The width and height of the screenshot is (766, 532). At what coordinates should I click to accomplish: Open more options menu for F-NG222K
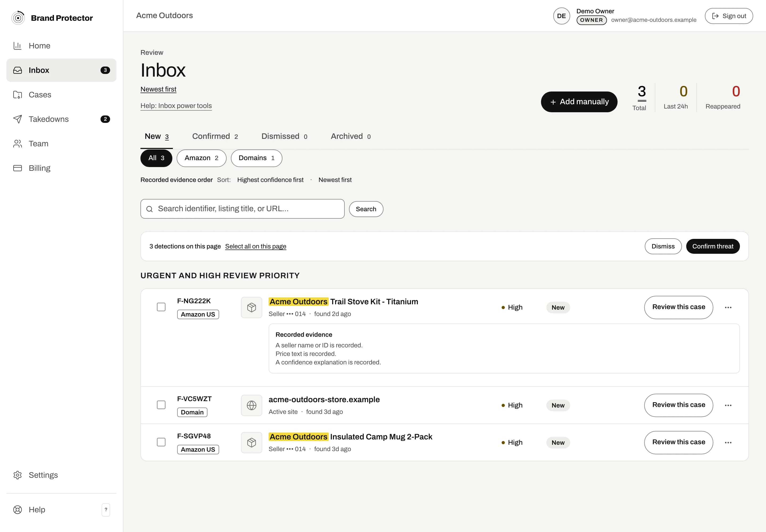coord(728,307)
